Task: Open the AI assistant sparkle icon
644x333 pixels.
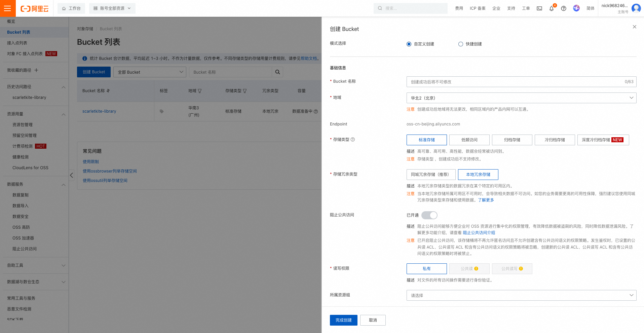Action: (576, 8)
